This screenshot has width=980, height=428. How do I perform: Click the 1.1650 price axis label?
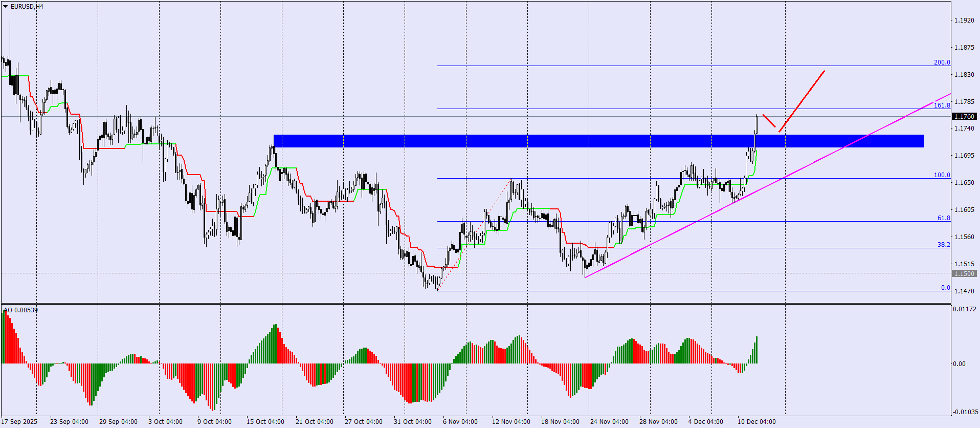tap(964, 183)
